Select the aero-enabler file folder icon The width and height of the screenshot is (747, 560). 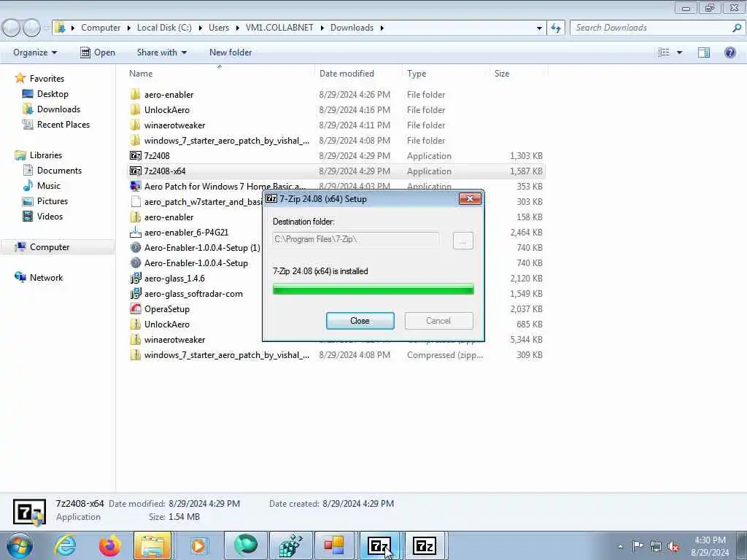pos(135,94)
